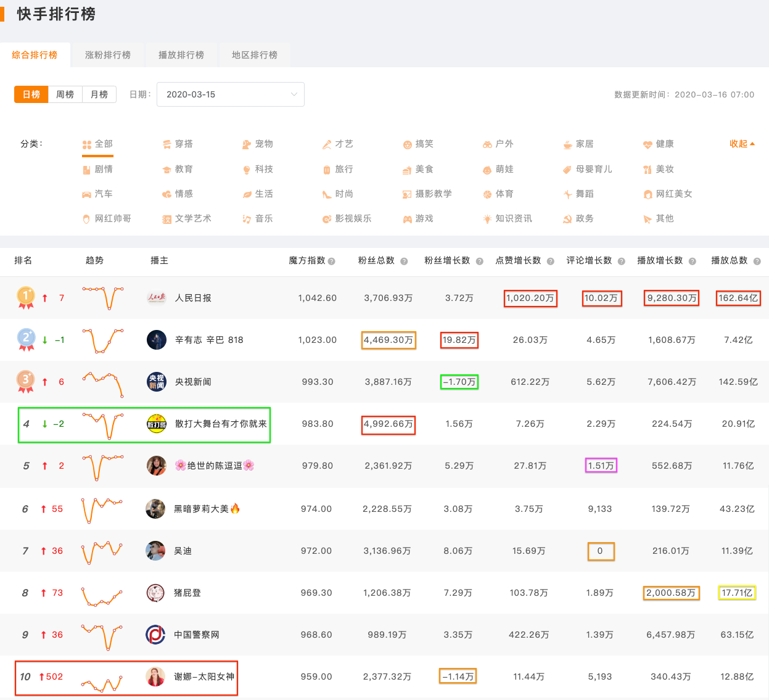Click 魔方指数 value 968.60
The width and height of the screenshot is (769, 700).
point(316,635)
